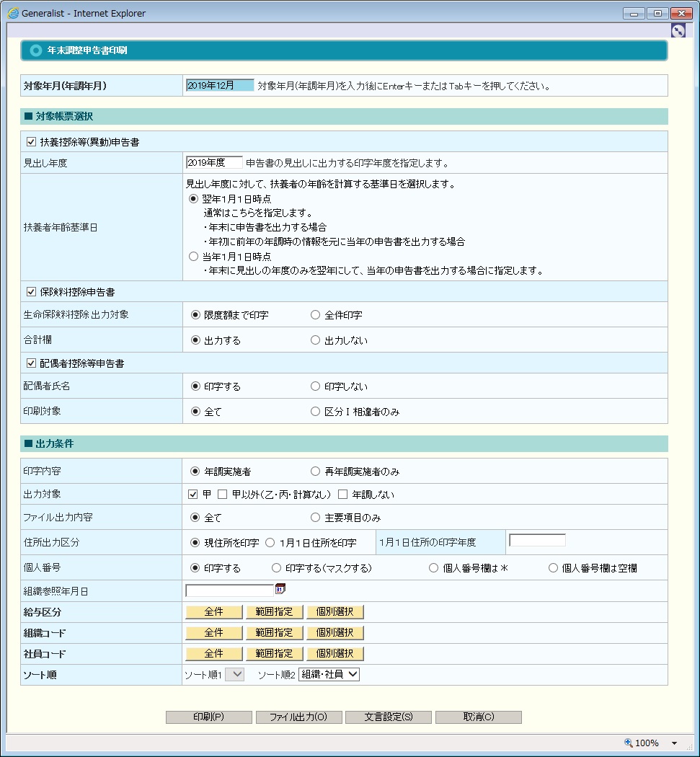700x757 pixels.
Task: Expand the ソート順2 組織・社員 dropdown
Action: point(329,675)
